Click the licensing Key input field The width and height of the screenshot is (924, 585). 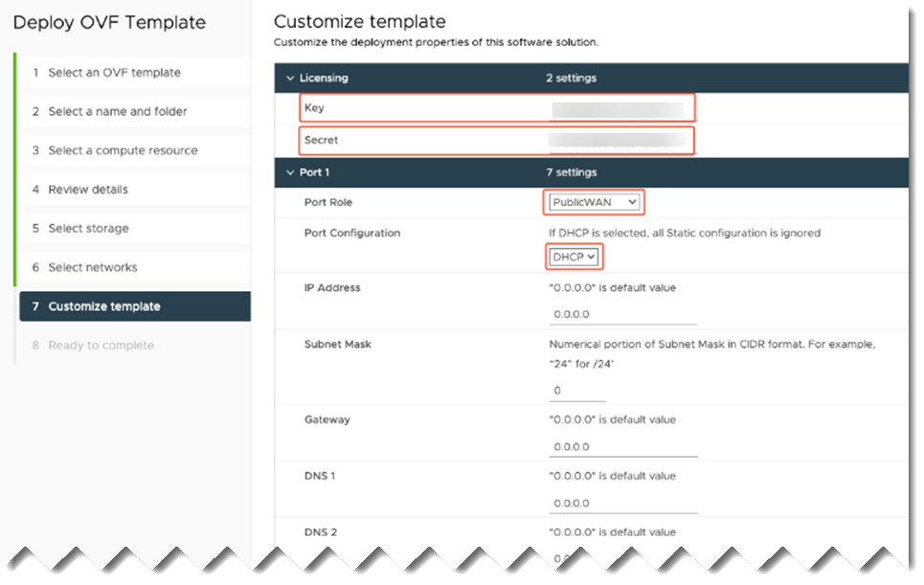(620, 108)
